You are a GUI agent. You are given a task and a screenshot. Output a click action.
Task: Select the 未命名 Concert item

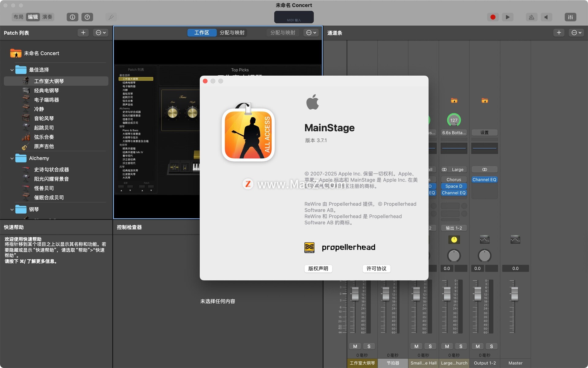point(41,53)
